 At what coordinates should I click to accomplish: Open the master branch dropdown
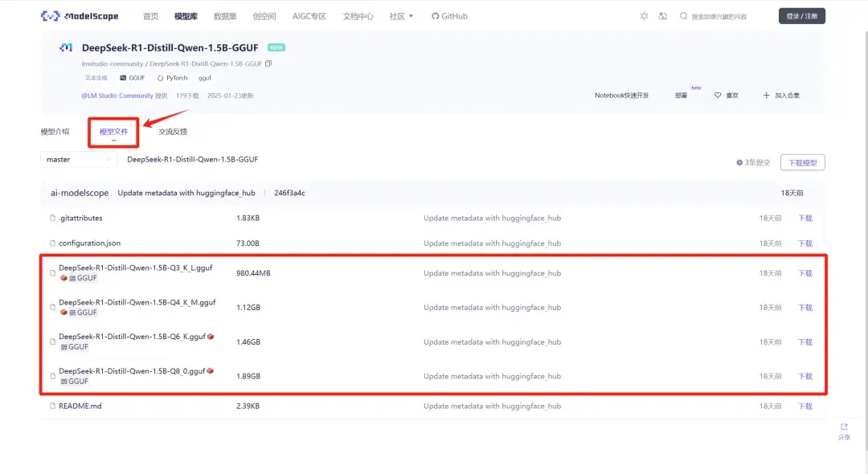click(79, 159)
